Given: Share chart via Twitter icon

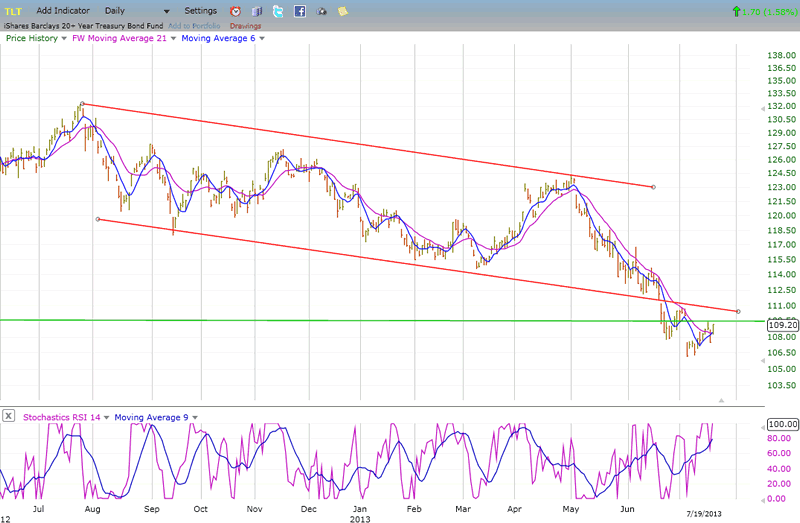Looking at the screenshot, I should pyautogui.click(x=277, y=11).
